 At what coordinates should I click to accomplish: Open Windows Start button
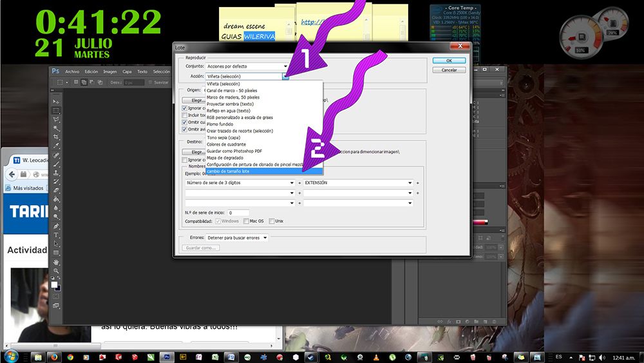pos(11,357)
